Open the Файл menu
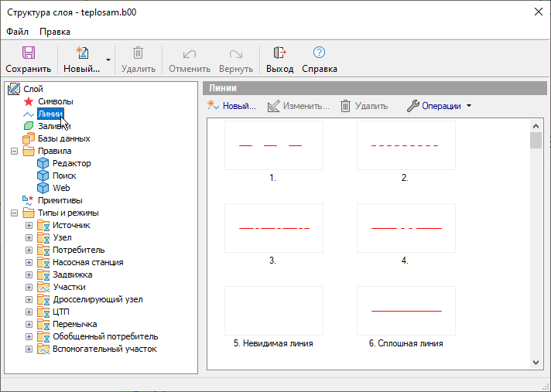551x392 pixels. click(x=17, y=32)
